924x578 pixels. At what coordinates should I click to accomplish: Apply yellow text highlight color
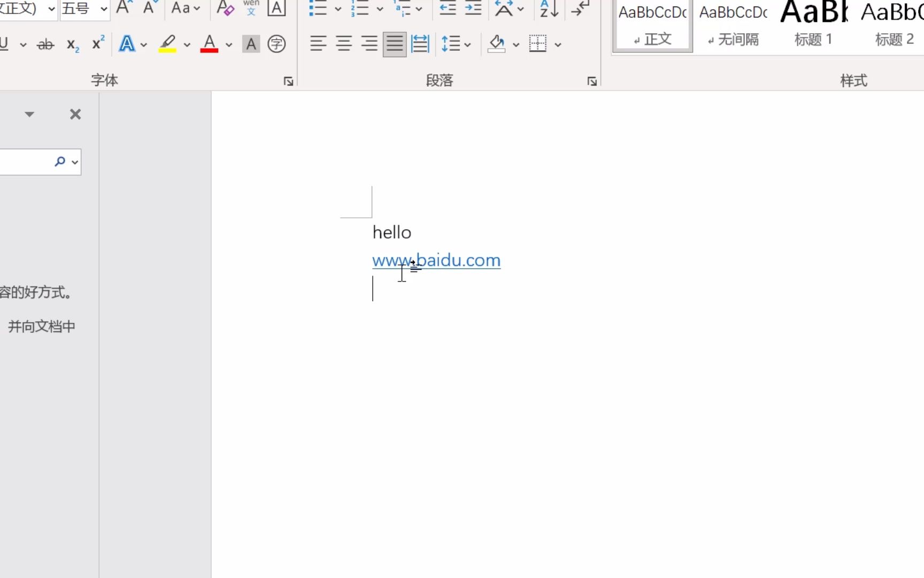click(x=167, y=44)
